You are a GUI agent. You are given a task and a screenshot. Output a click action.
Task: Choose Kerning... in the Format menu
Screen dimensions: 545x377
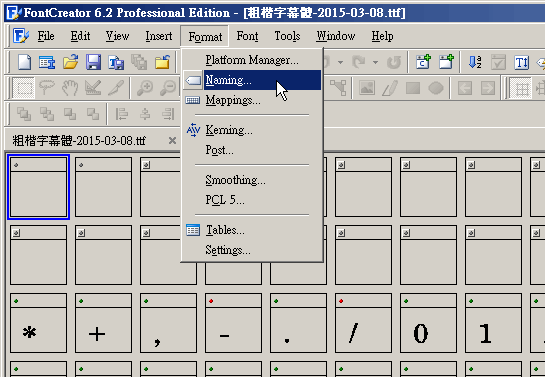(252, 130)
